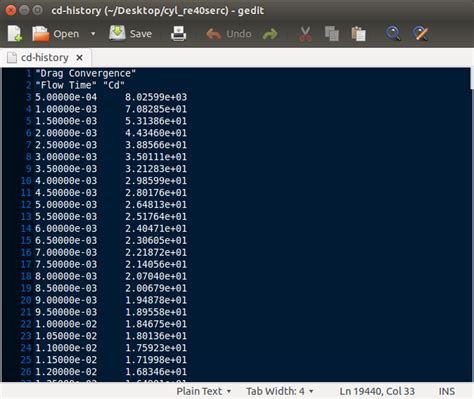Viewport: 474px width, 399px height.
Task: Click the vertical scrollbar handle
Action: [472, 79]
